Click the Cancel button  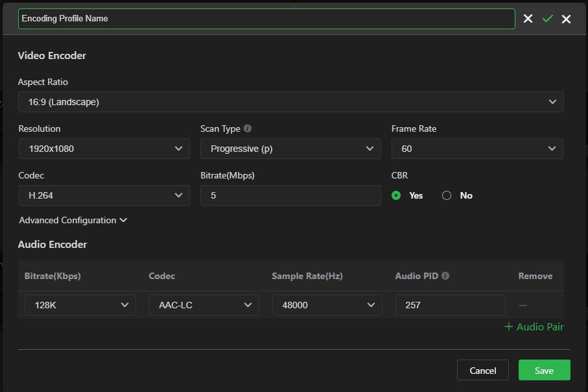482,370
